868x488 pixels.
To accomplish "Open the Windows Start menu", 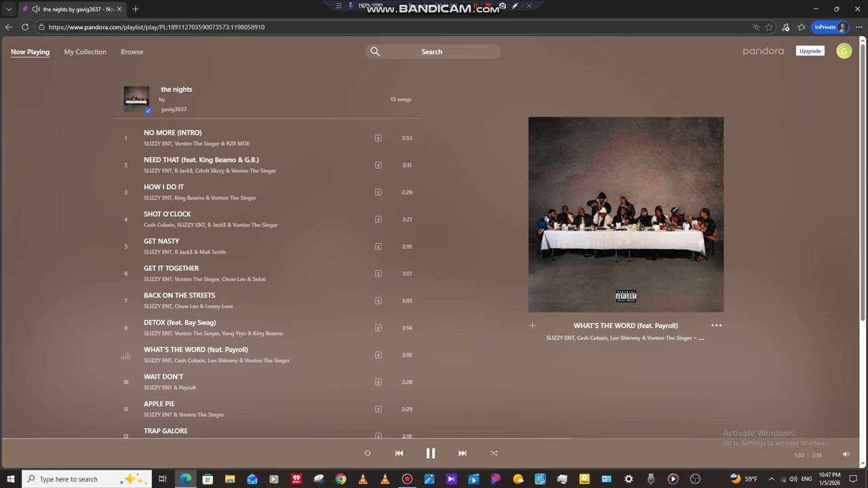I will coord(11,479).
